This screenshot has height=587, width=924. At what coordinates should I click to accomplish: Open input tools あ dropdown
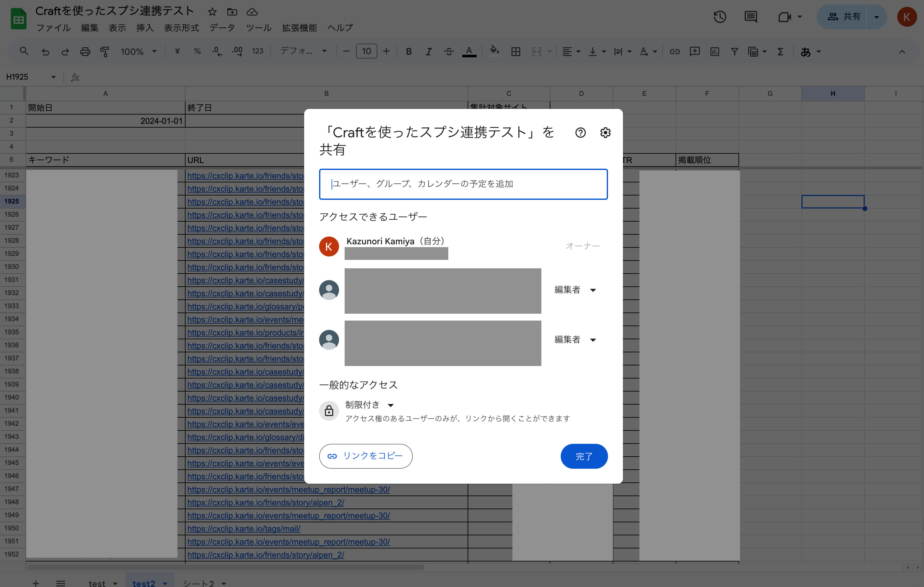coord(810,51)
